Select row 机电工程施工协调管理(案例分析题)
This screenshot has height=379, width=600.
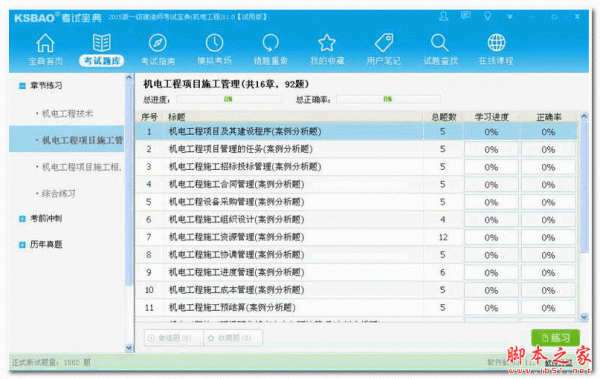[357, 255]
